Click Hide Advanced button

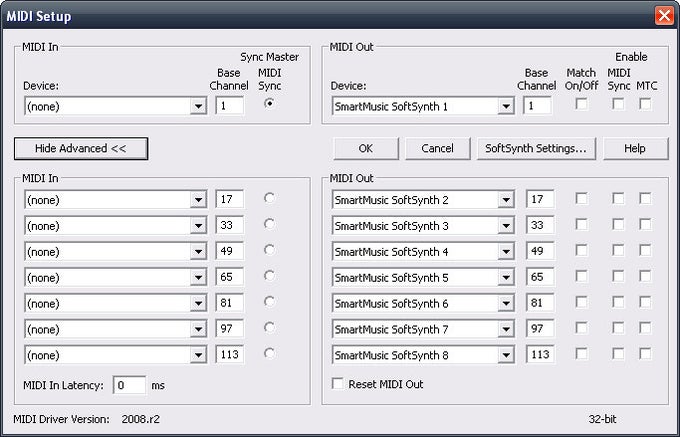81,149
